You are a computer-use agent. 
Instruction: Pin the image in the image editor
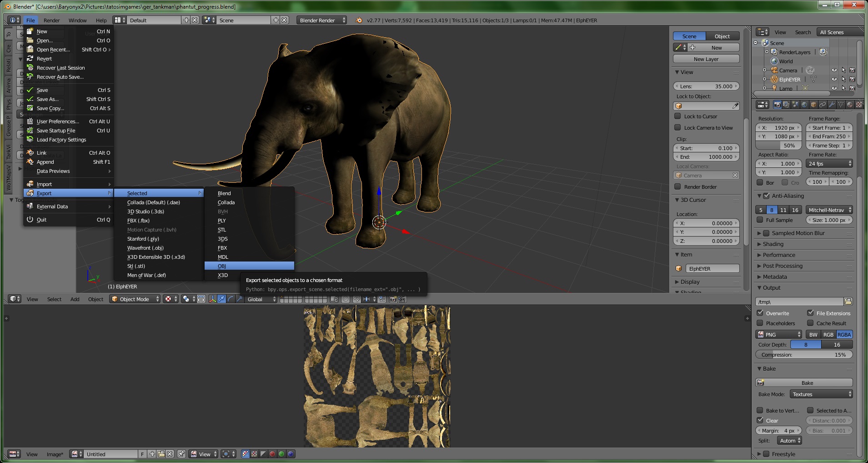point(181,454)
